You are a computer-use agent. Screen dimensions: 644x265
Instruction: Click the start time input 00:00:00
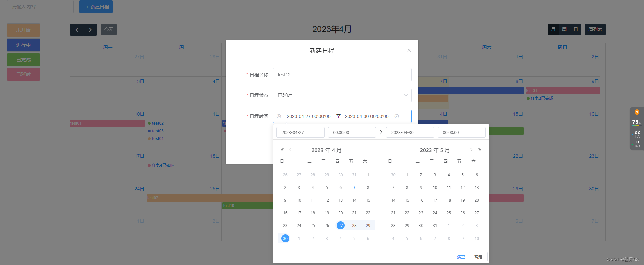(352, 132)
